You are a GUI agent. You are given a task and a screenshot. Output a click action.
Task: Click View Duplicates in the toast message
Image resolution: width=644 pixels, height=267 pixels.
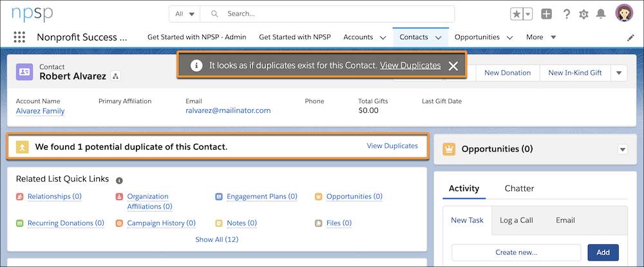(x=410, y=65)
